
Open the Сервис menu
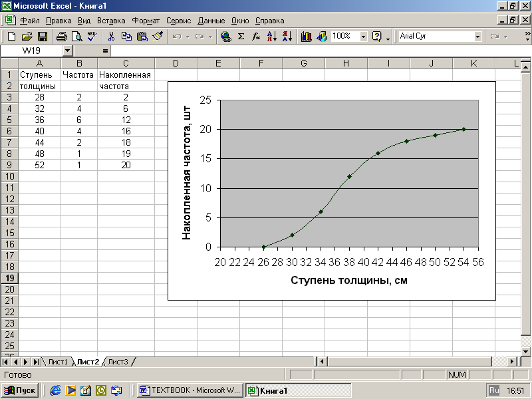tap(178, 21)
